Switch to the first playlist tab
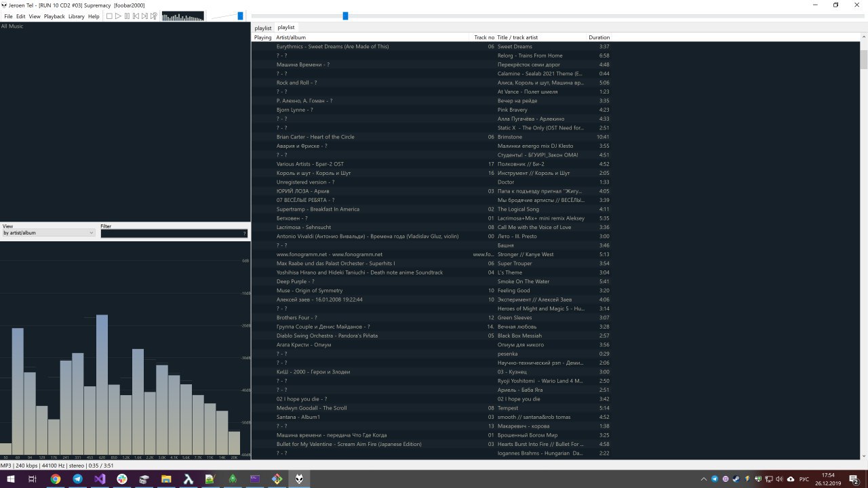This screenshot has width=868, height=488. [x=263, y=28]
